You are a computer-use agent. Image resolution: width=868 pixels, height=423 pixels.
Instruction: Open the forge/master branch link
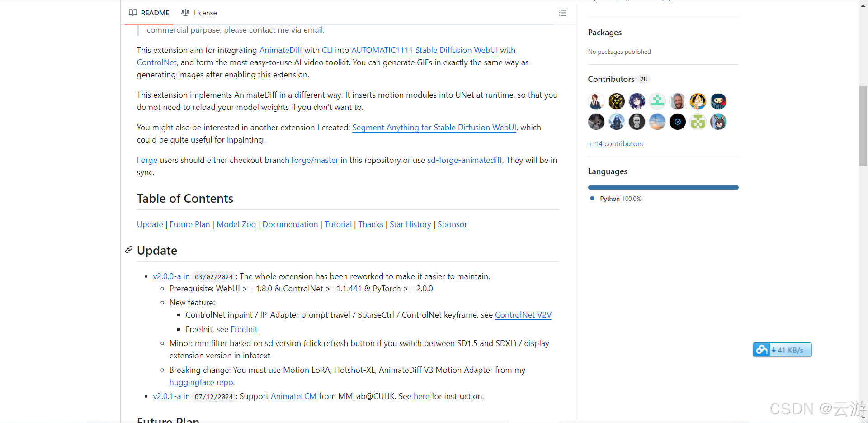(315, 160)
